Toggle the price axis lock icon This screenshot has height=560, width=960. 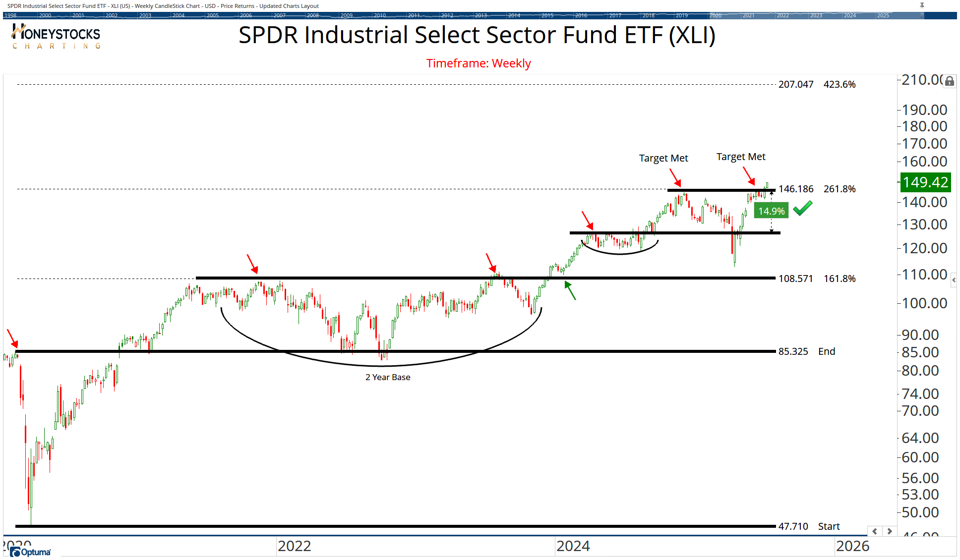coord(949,81)
